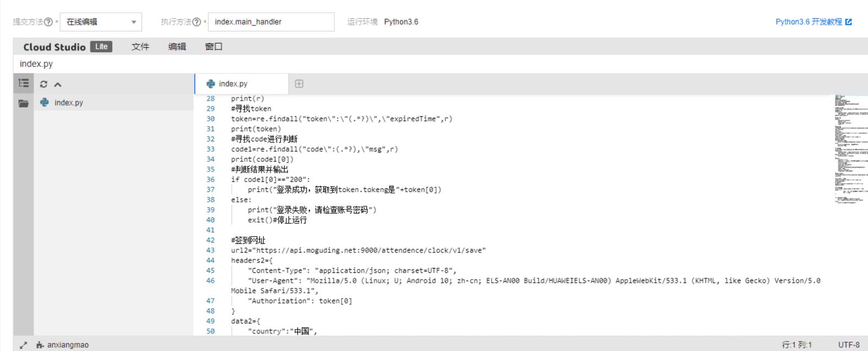Click the 行:1 列:1 cursor position indicator
The image size is (868, 351).
click(797, 345)
